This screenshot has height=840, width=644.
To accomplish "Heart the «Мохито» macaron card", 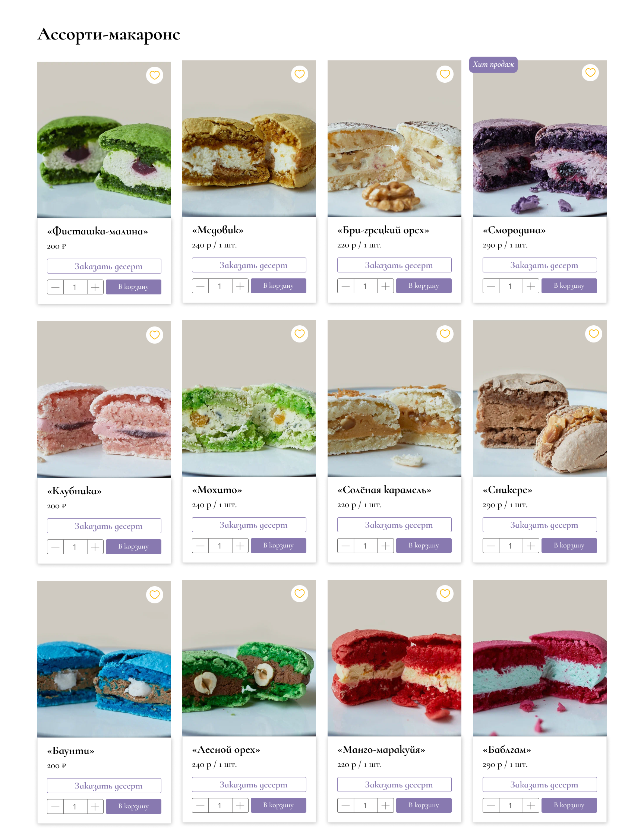I will point(299,334).
